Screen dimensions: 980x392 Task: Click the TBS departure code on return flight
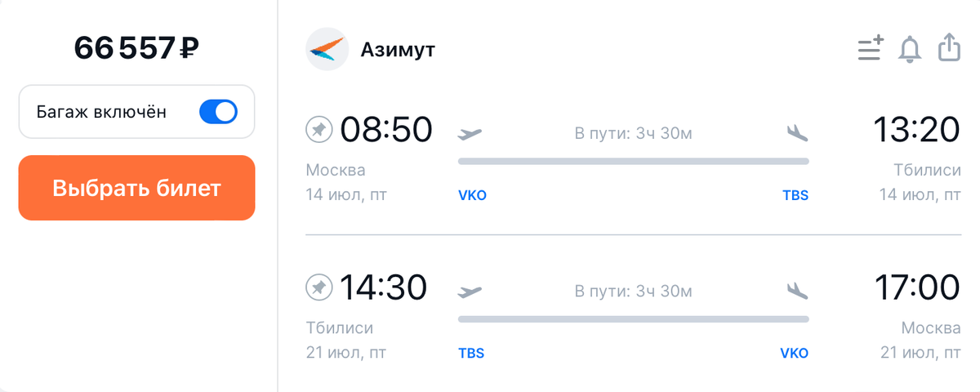pyautogui.click(x=471, y=354)
